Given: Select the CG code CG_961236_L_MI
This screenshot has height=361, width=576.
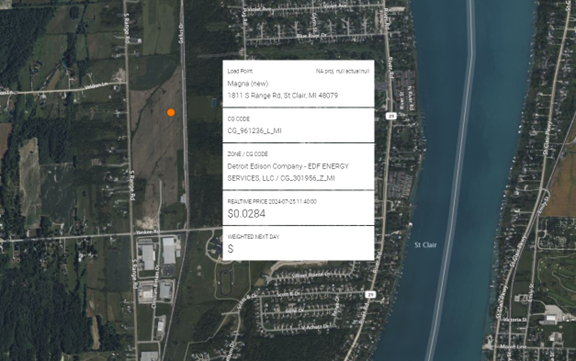Looking at the screenshot, I should tap(254, 131).
